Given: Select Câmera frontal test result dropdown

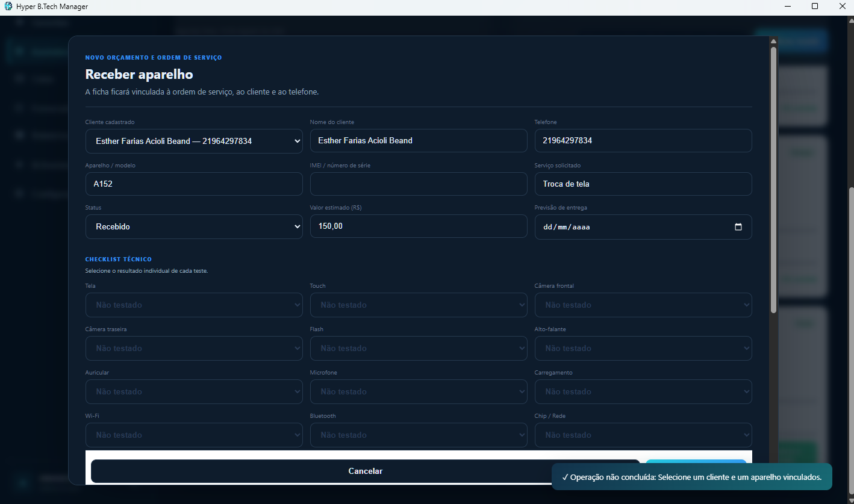Looking at the screenshot, I should pyautogui.click(x=643, y=305).
